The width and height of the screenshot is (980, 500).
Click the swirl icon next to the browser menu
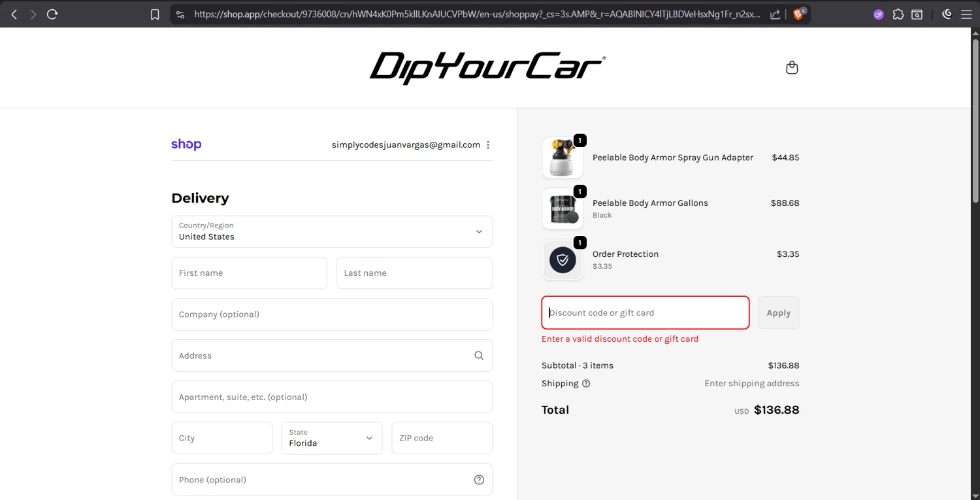pos(947,14)
